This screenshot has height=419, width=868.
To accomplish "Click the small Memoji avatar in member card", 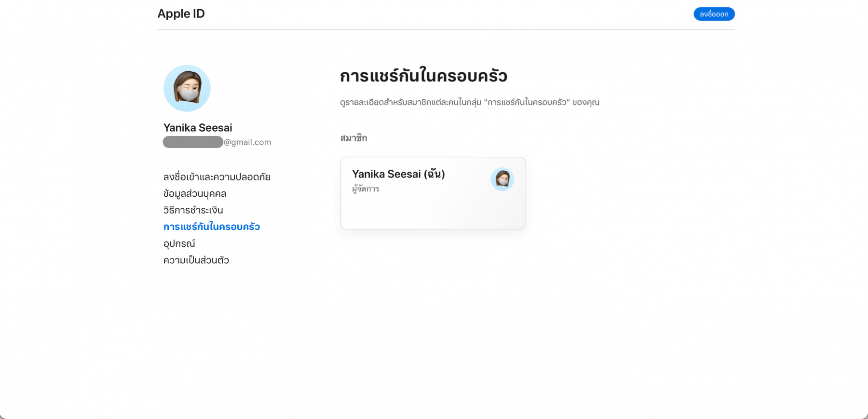I will click(x=502, y=179).
